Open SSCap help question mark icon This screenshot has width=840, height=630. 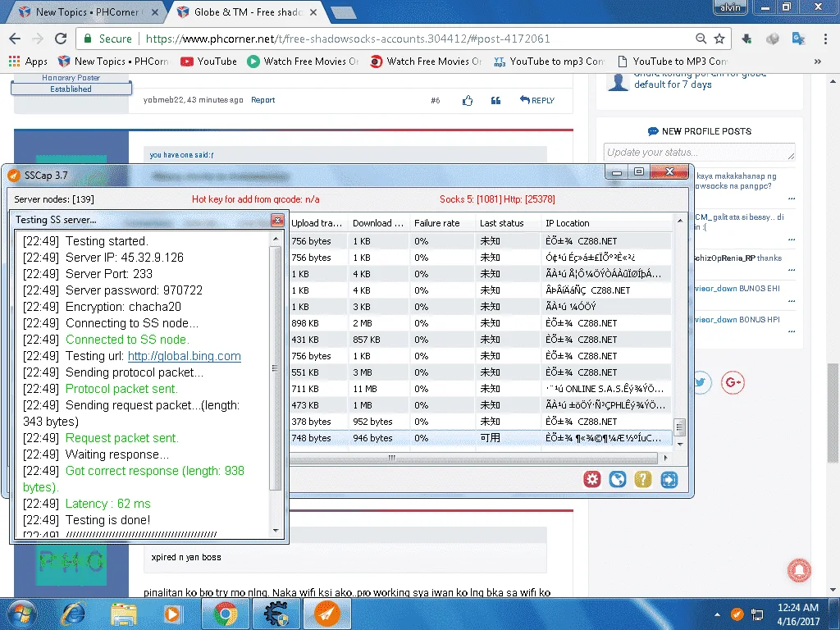[x=643, y=479]
